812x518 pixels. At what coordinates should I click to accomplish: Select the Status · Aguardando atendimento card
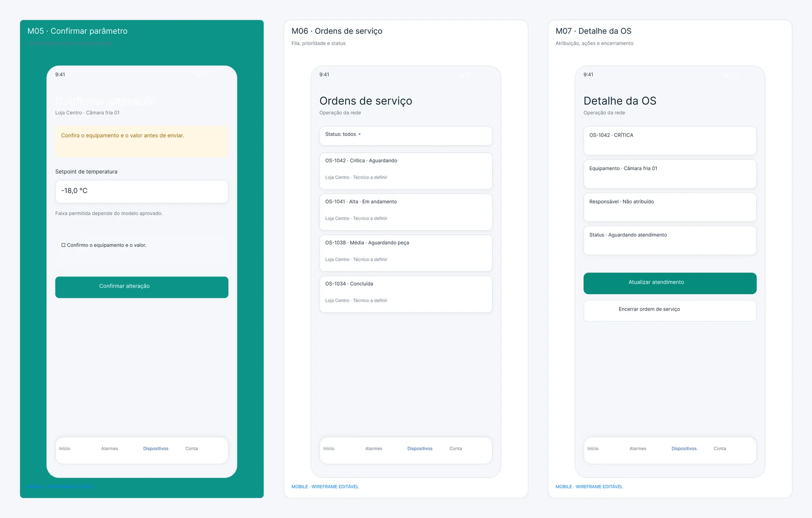(670, 240)
